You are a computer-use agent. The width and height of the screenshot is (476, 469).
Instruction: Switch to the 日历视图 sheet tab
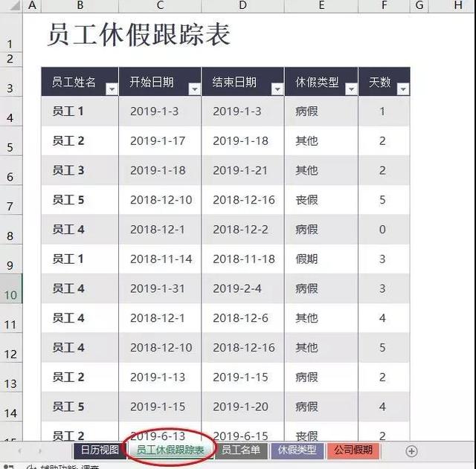(x=100, y=450)
